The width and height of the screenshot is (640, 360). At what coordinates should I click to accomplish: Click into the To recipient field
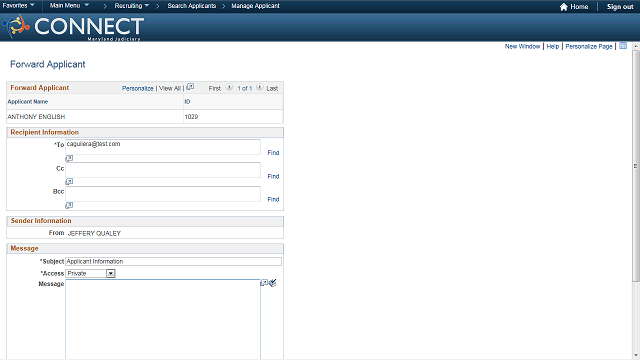(163, 147)
